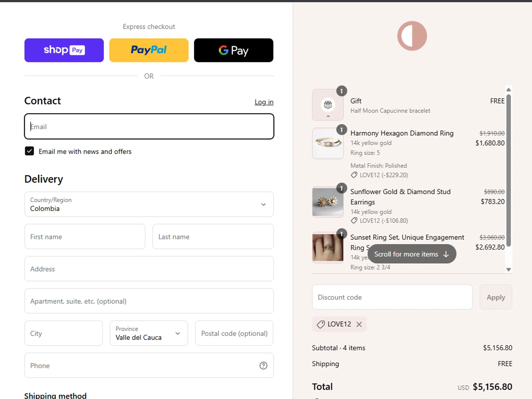The image size is (532, 399).
Task: Choose PayPal express checkout
Action: [149, 50]
